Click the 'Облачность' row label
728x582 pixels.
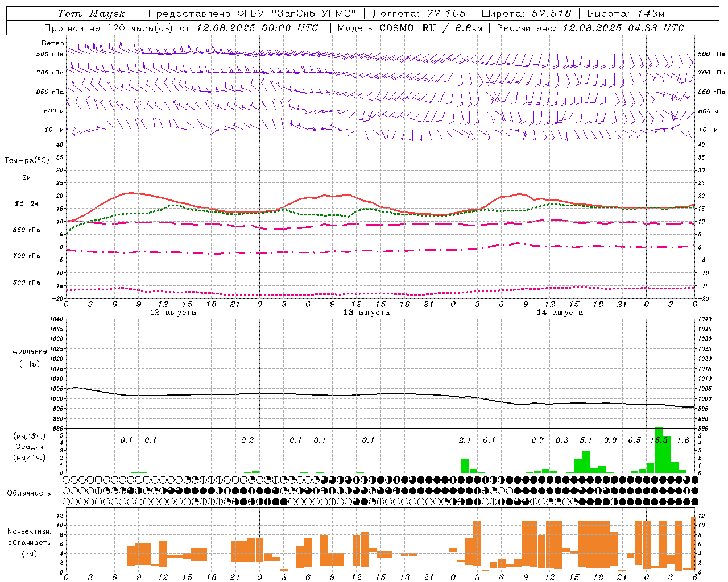(29, 493)
